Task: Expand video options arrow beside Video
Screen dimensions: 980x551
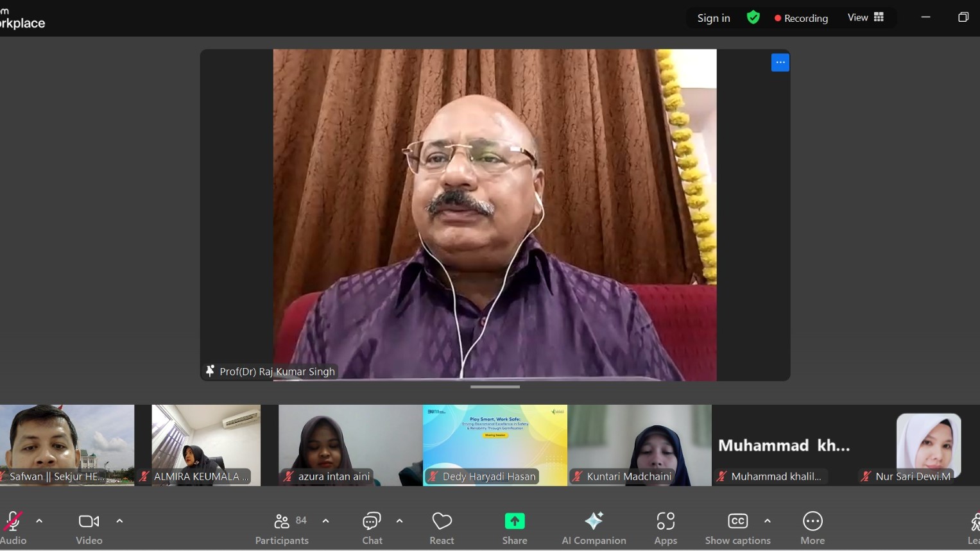Action: coord(119,521)
